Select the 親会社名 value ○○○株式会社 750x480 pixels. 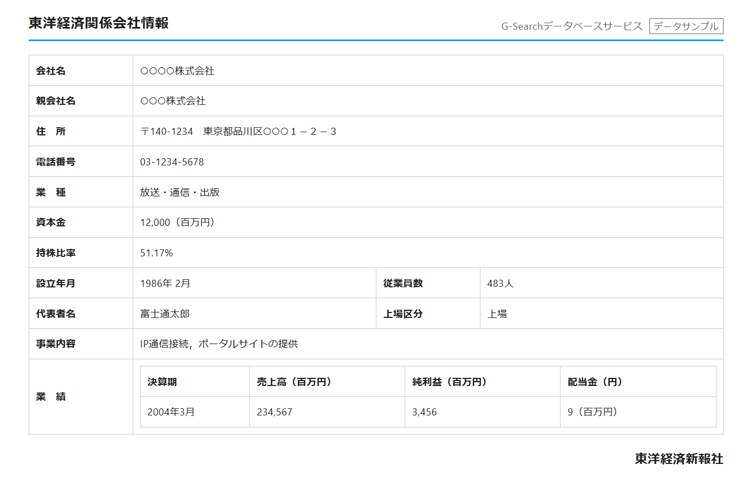pos(173,101)
